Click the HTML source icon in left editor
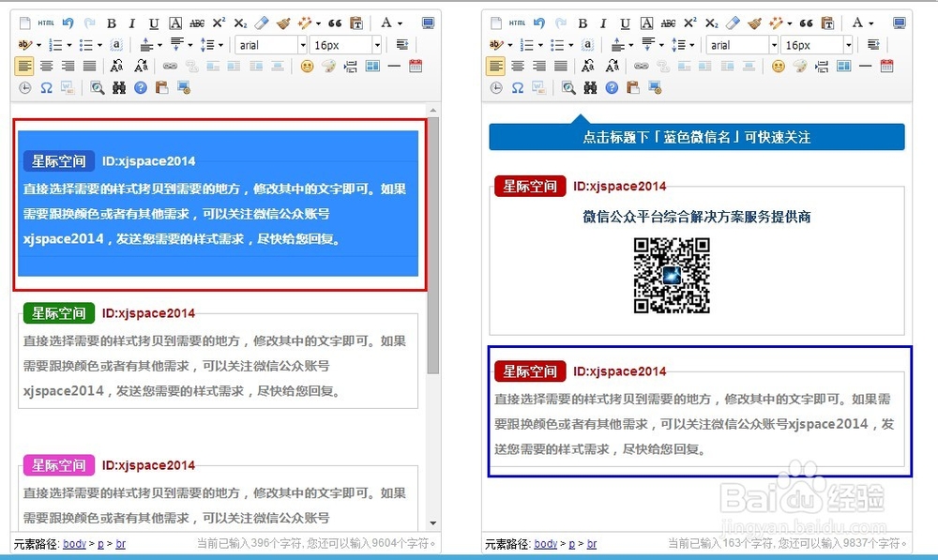This screenshot has width=938, height=560. click(x=46, y=23)
